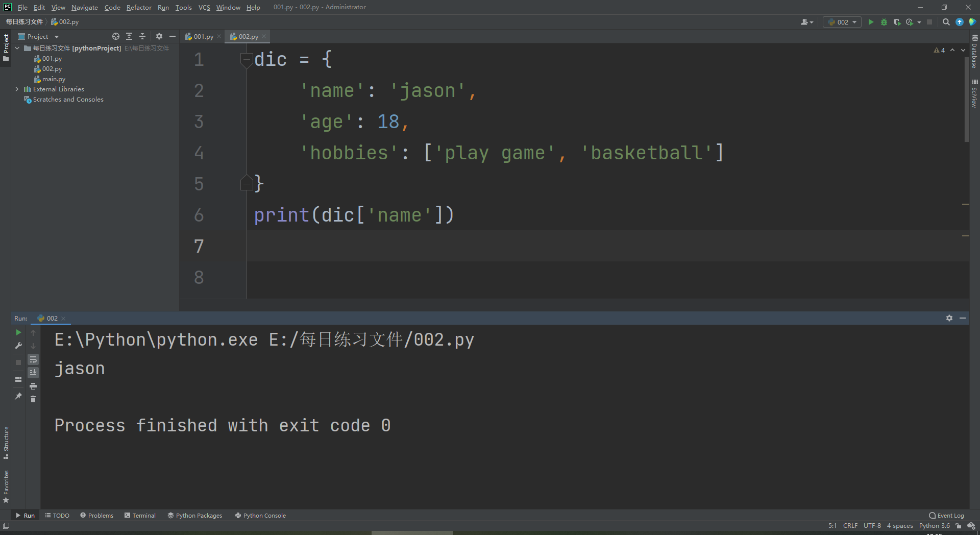Open Python Packages tool window
The width and height of the screenshot is (980, 535).
(195, 516)
